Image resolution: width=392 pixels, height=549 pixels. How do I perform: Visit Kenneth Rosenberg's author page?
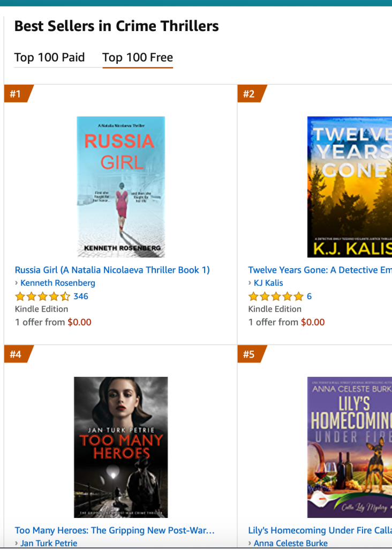point(57,283)
